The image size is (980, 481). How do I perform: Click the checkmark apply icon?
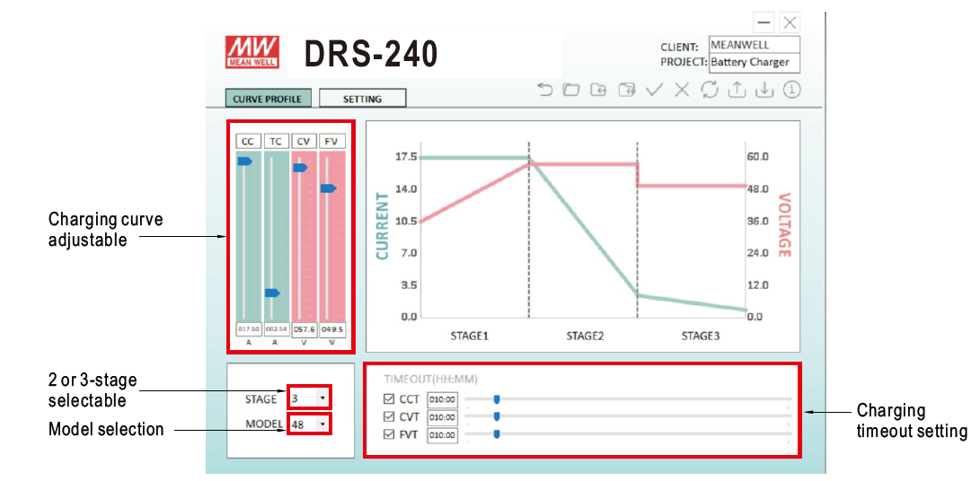(x=654, y=90)
